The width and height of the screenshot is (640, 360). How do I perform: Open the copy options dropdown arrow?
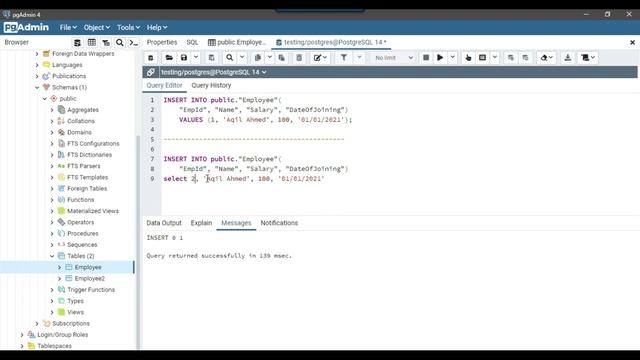[x=270, y=58]
